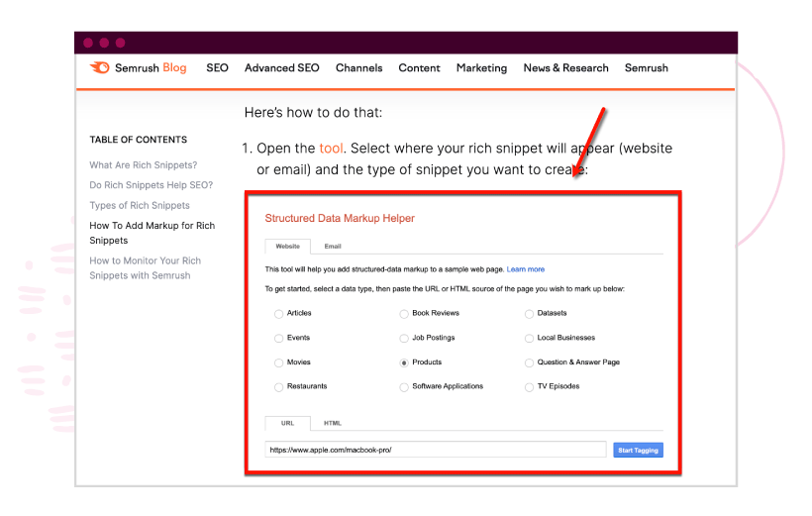The image size is (812, 516).
Task: Follow the orange 'tool' link
Action: [x=331, y=149]
